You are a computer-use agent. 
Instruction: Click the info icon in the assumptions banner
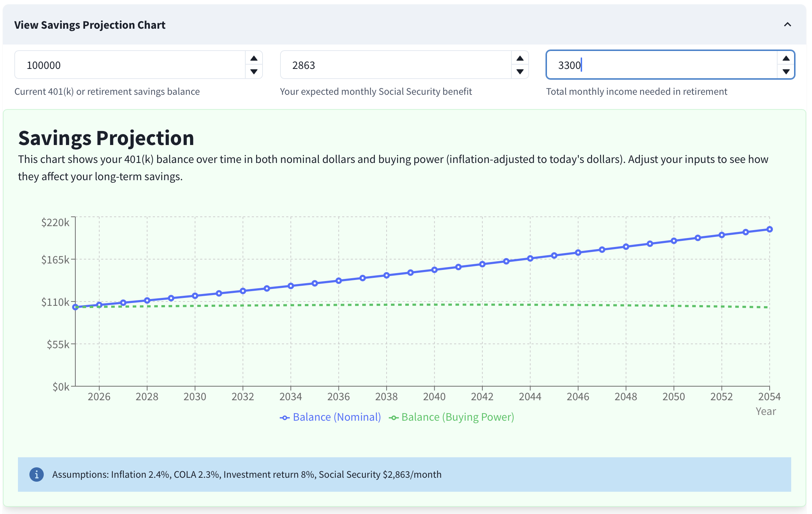pos(37,474)
